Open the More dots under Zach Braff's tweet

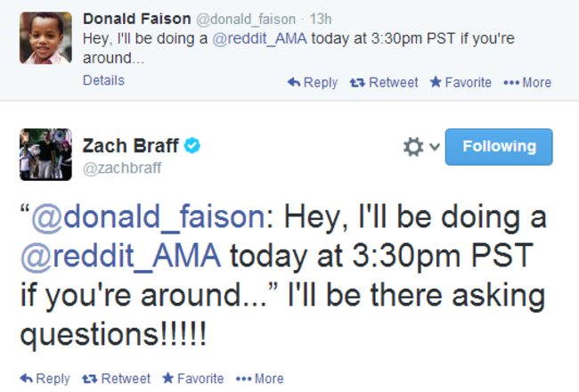[x=244, y=379]
